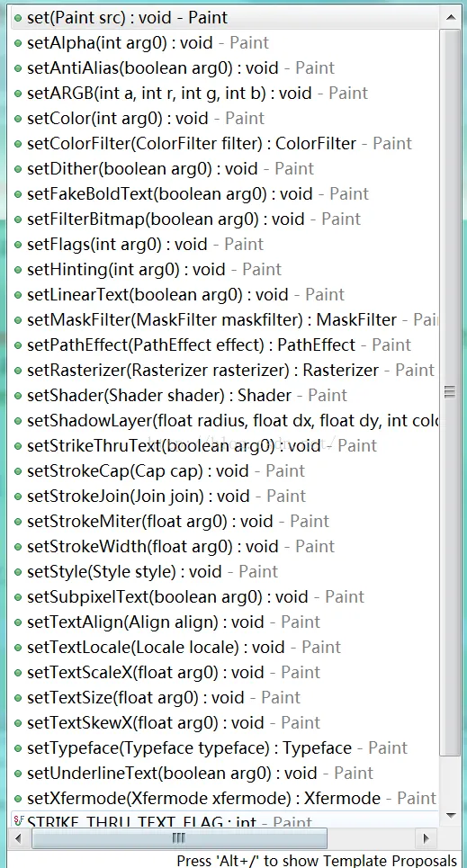The height and width of the screenshot is (868, 467).
Task: Click the green method icon beside setAlpha
Action: point(18,43)
